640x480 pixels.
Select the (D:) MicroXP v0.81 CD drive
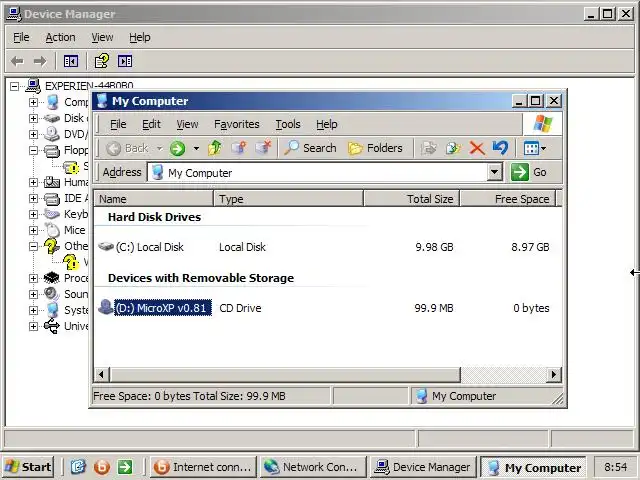pos(156,308)
